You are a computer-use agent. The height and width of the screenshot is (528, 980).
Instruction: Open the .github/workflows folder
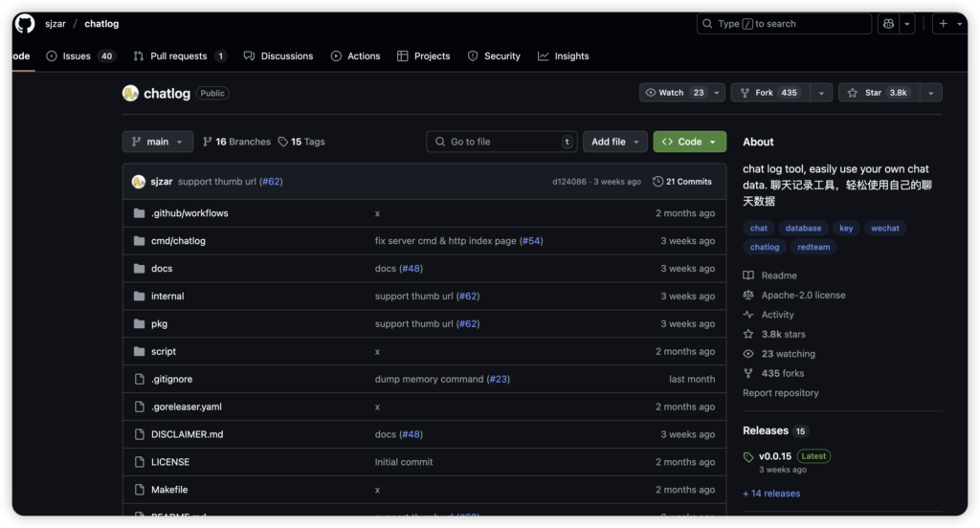189,213
